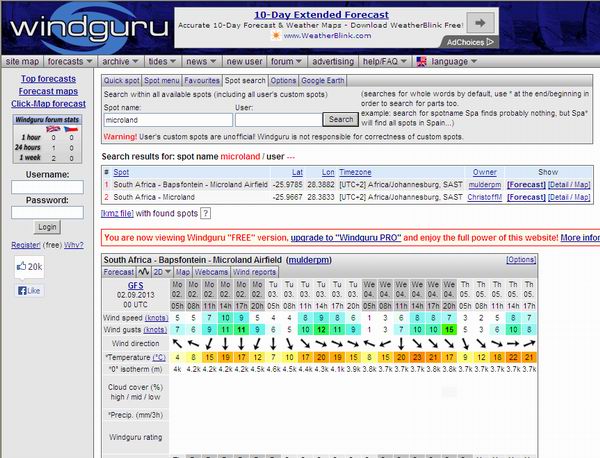The image size is (600, 458).
Task: Sort results by Timezone column
Action: pos(355,172)
